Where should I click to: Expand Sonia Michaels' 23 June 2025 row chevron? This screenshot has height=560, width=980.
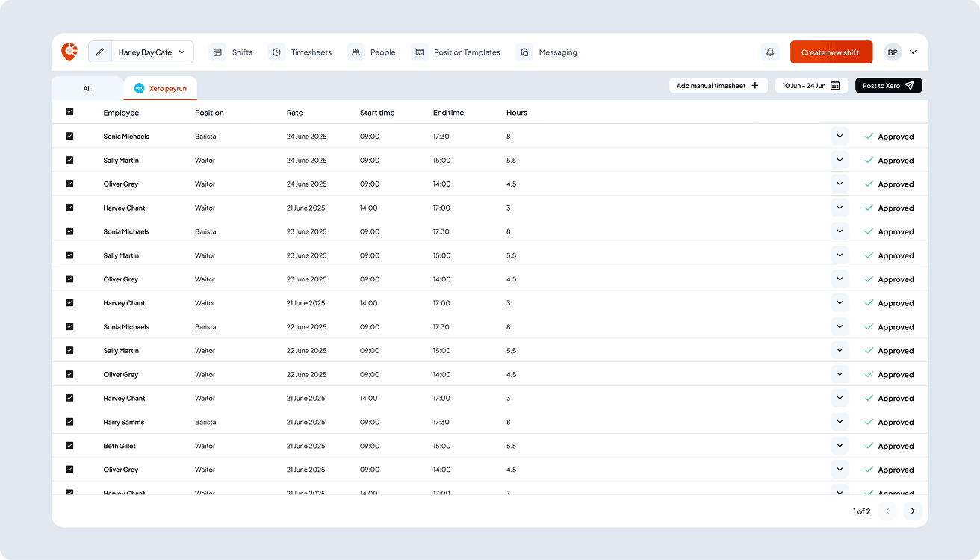[x=840, y=231]
